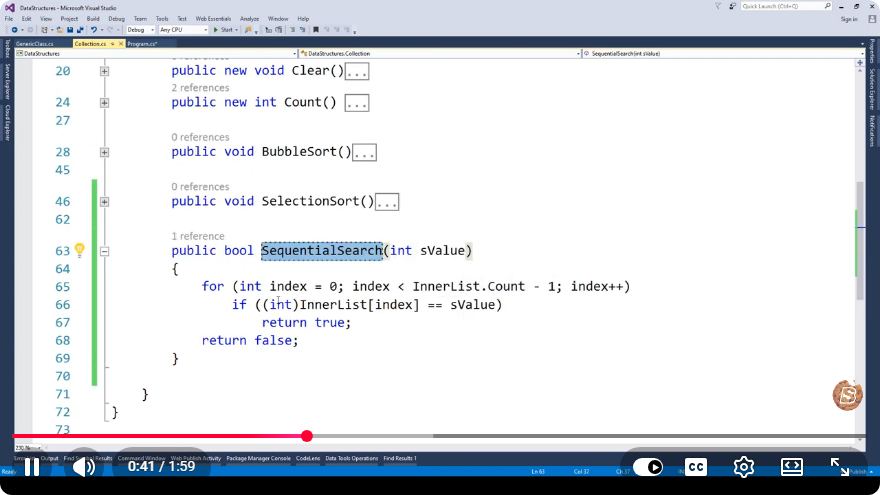Click the lightbulb quick actions icon
880x495 pixels.
point(80,250)
